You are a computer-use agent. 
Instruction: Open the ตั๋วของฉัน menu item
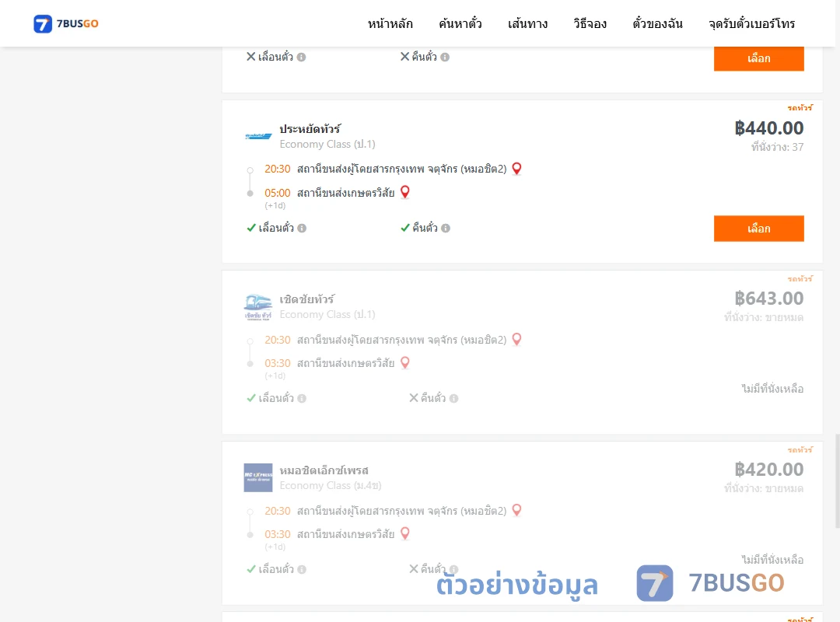click(x=657, y=23)
